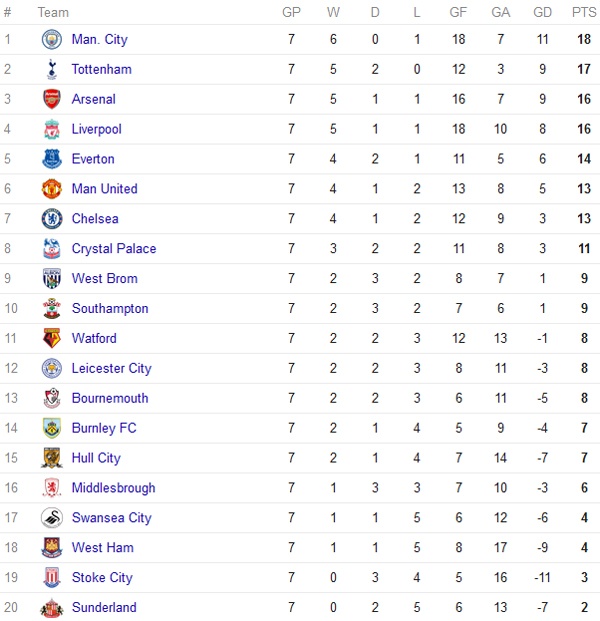Viewport: 600px width, 621px height.
Task: Click the Sunderland club crest
Action: pos(51,608)
